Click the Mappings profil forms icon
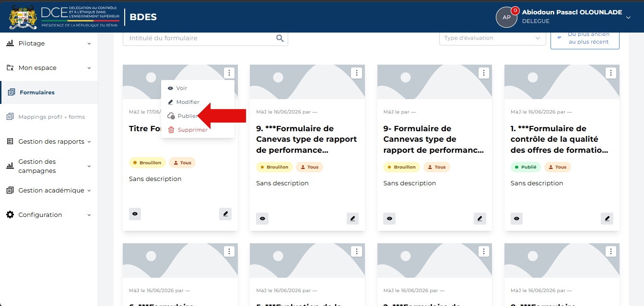Viewport: 644px width, 306px height. point(10,117)
